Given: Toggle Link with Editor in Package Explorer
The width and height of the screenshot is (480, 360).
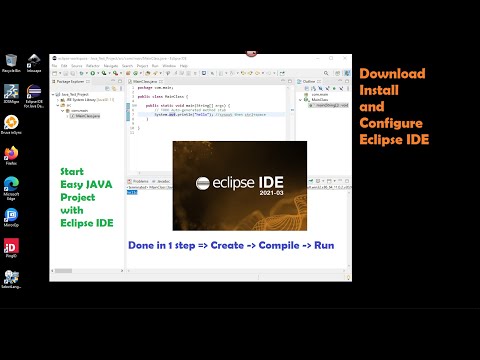Looking at the screenshot, I should 114,89.
